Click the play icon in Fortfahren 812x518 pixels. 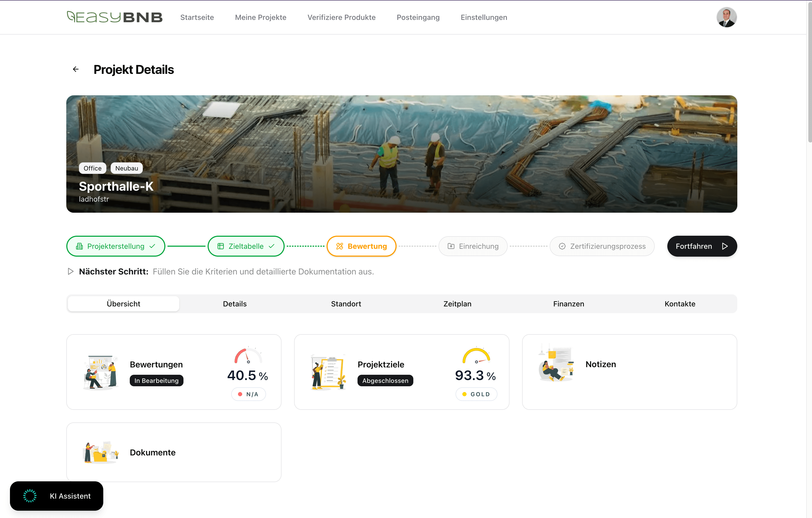click(725, 246)
